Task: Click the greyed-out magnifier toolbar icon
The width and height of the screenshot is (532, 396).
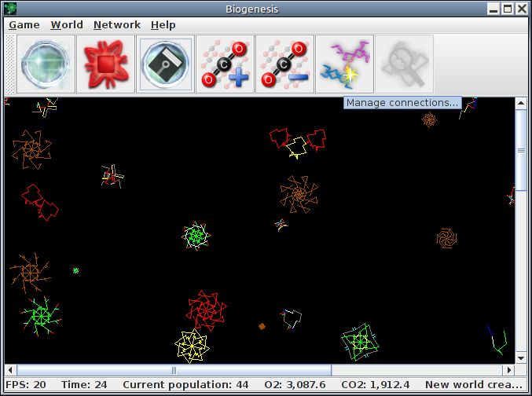Action: [x=404, y=64]
